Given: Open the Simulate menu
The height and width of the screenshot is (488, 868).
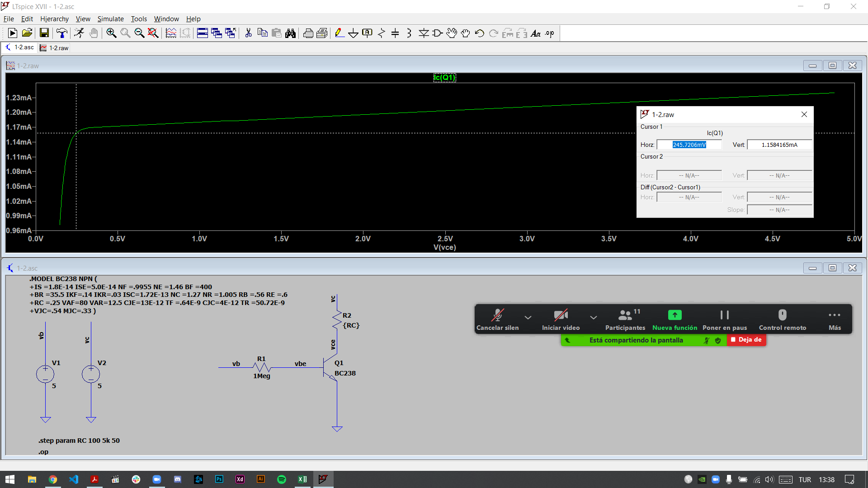Looking at the screenshot, I should [110, 19].
